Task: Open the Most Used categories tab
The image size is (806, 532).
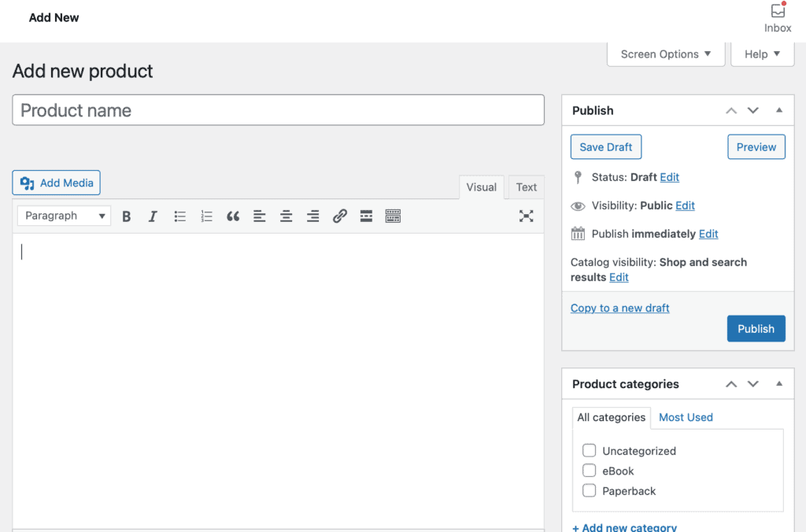Action: [686, 418]
